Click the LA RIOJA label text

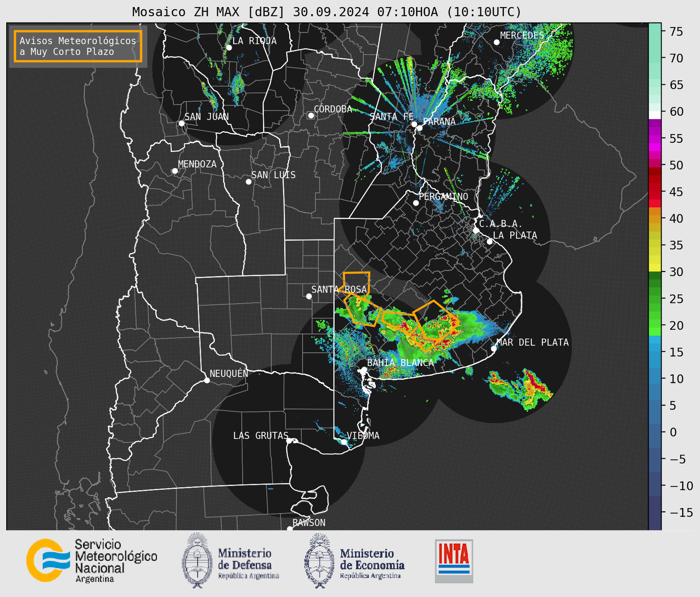[x=254, y=41]
